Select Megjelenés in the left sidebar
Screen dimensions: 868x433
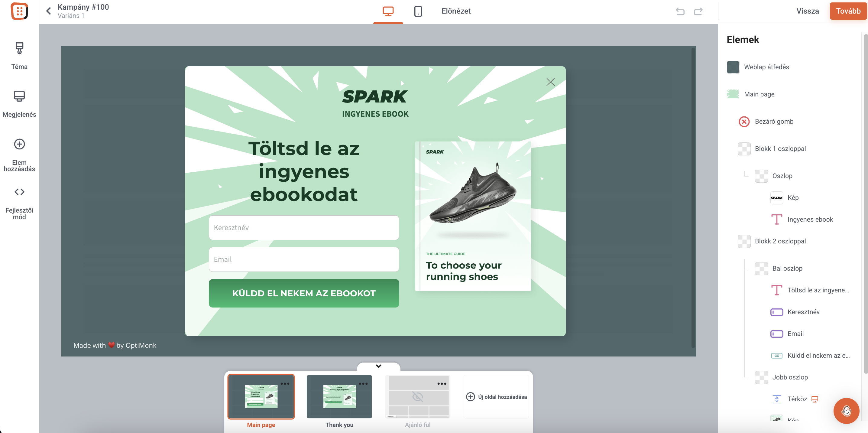[19, 103]
